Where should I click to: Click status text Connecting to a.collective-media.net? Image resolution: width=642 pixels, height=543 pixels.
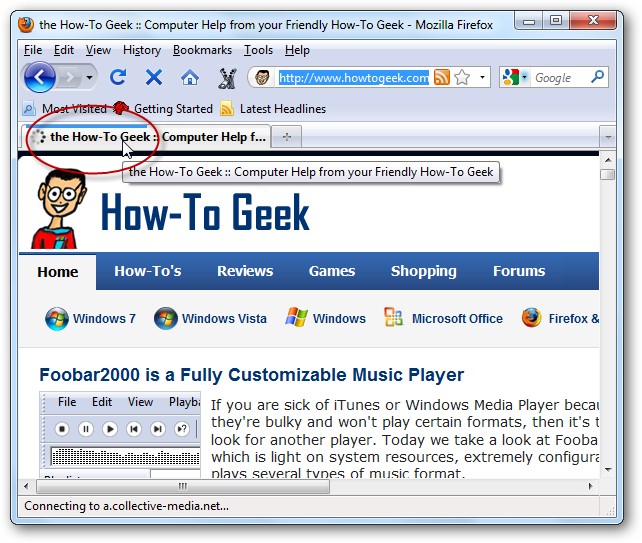[x=127, y=506]
